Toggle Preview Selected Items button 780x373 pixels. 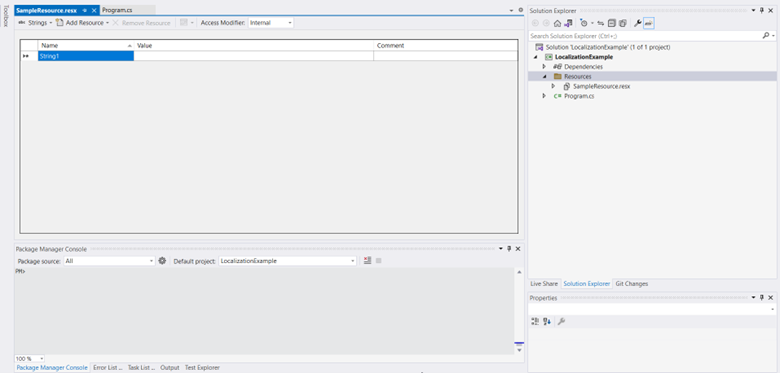point(649,23)
